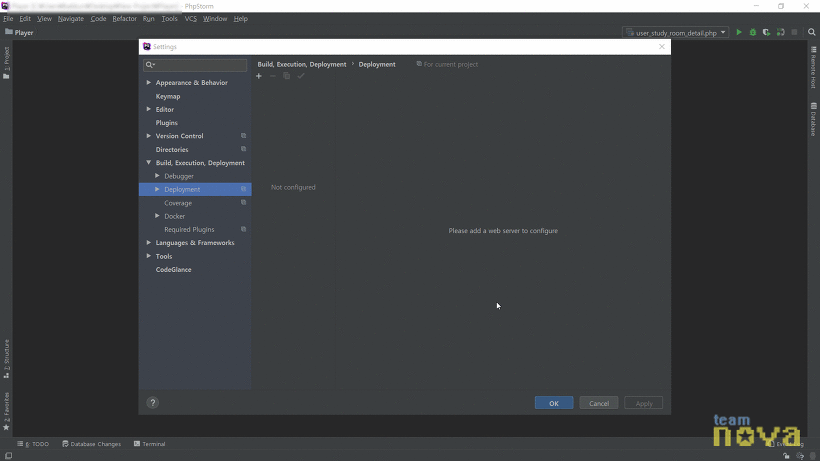The image size is (820, 461).
Task: Expand the Debugger subsection
Action: point(157,176)
